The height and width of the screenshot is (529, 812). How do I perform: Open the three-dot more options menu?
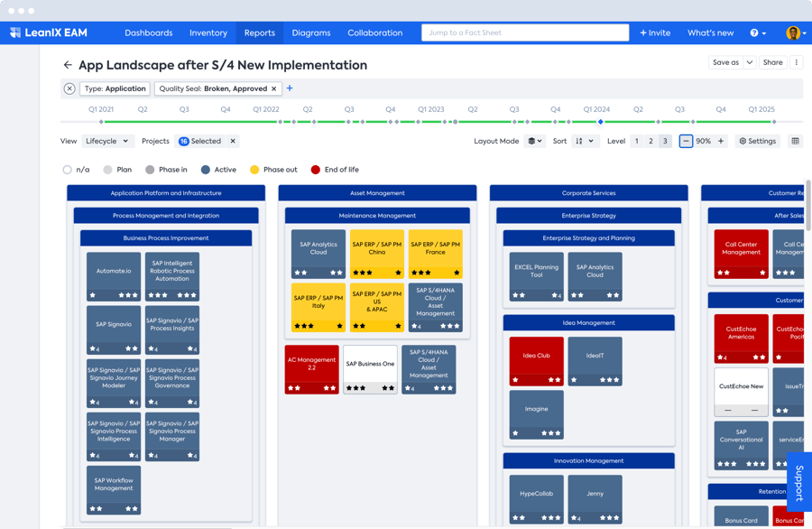pyautogui.click(x=796, y=62)
